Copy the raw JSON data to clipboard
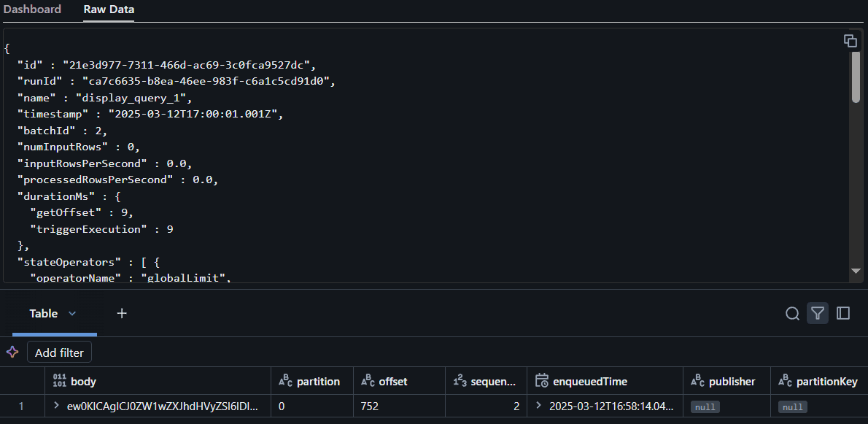This screenshot has height=424, width=868. pos(850,40)
